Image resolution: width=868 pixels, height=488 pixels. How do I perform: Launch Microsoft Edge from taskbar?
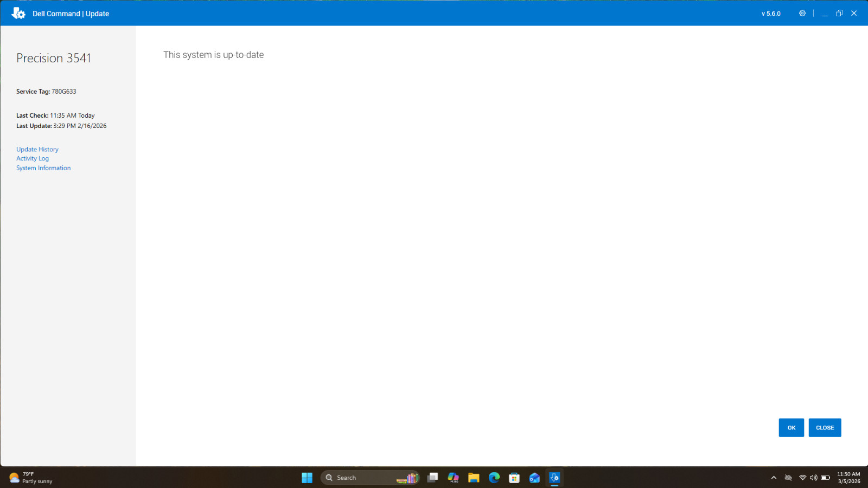click(494, 478)
